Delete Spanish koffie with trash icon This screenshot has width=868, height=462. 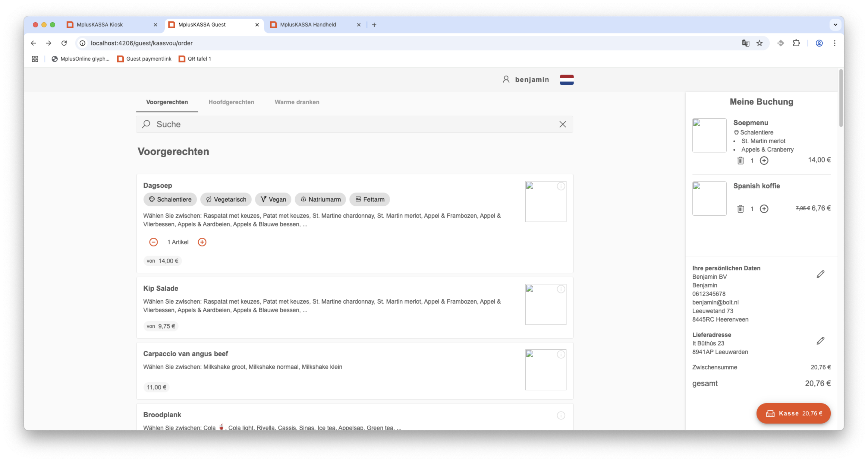740,209
